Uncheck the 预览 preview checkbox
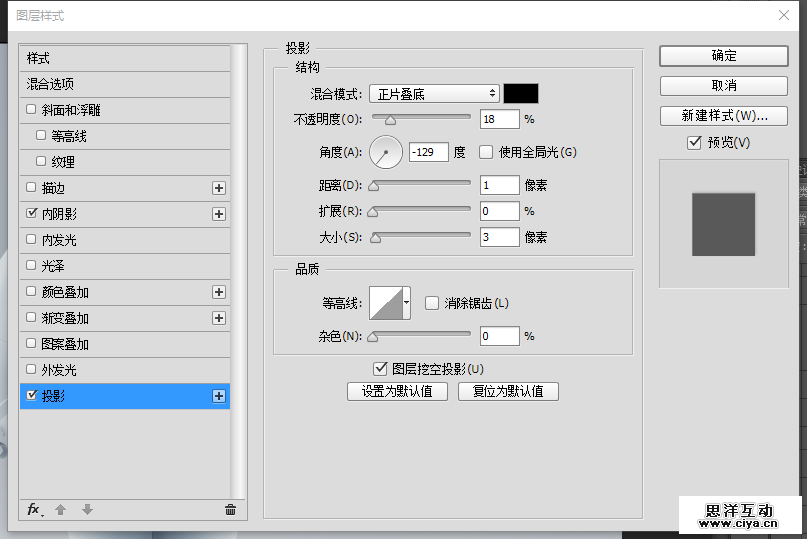807x539 pixels. coord(694,143)
